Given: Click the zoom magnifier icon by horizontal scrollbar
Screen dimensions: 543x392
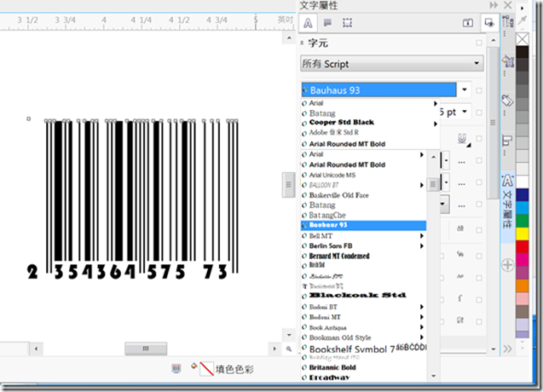Looking at the screenshot, I should coord(289,349).
